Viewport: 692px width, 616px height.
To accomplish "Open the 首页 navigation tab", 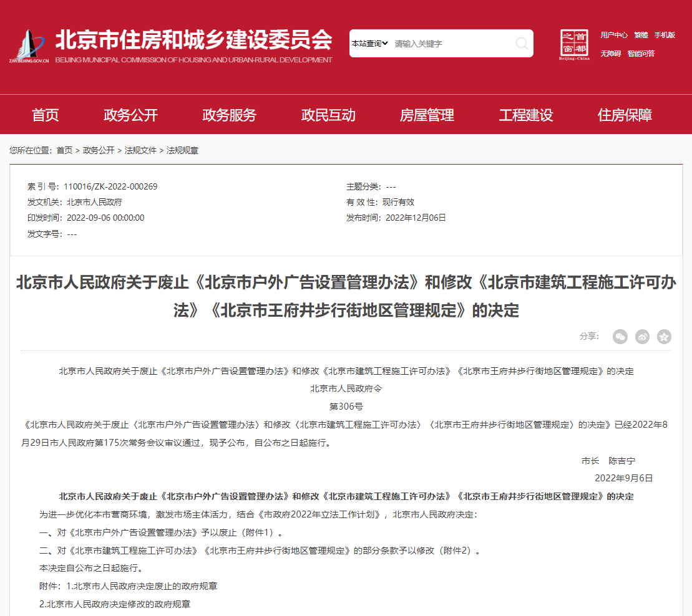I will pyautogui.click(x=46, y=115).
